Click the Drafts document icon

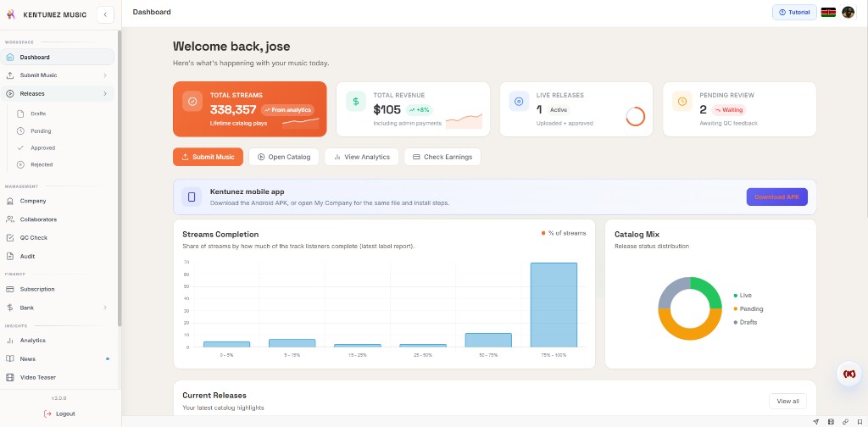[x=20, y=114]
